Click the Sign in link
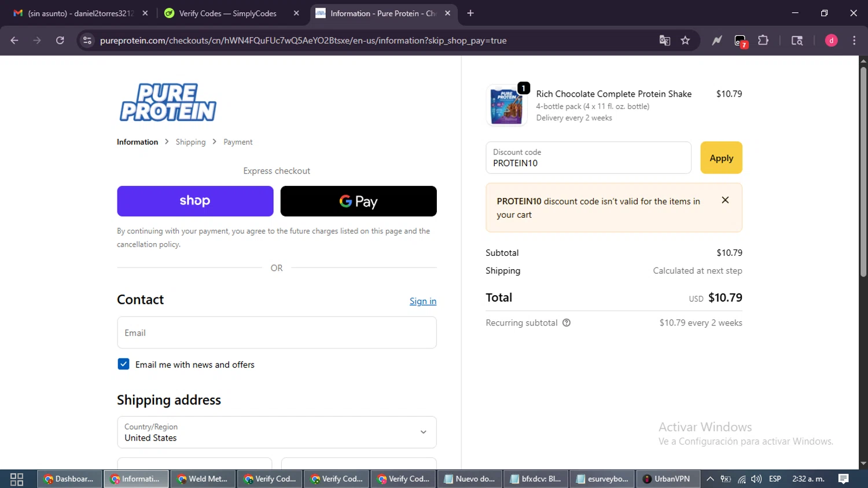The width and height of the screenshot is (868, 488). (423, 301)
